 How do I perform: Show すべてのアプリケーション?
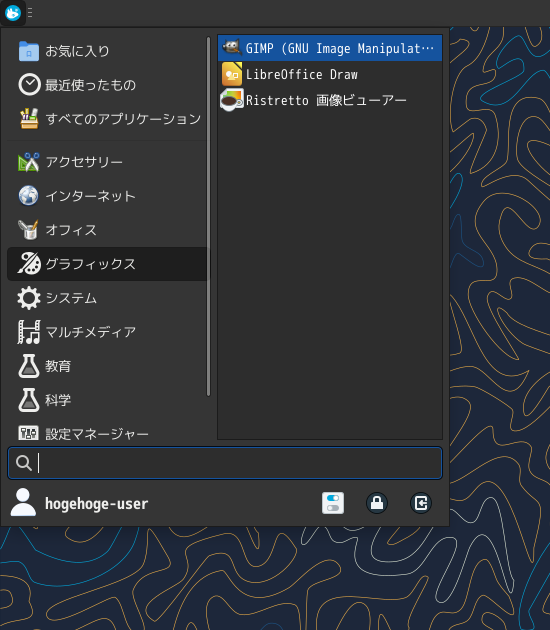[x=107, y=119]
